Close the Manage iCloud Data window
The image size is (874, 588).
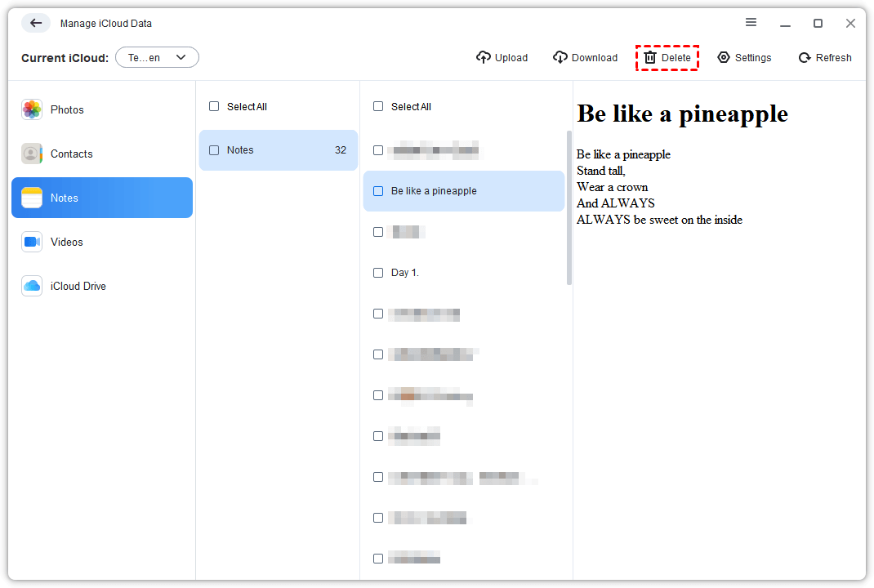[850, 23]
